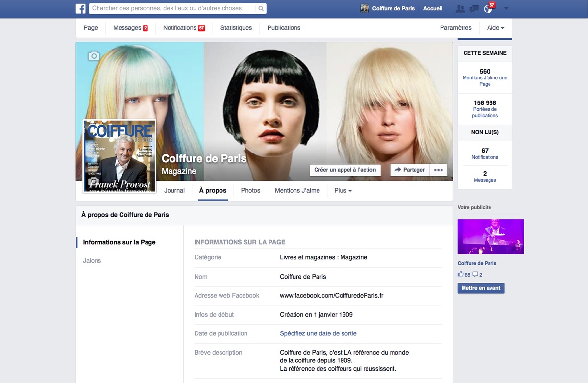
Task: Click 560 Mentions J'aime une Page stat
Action: (485, 77)
